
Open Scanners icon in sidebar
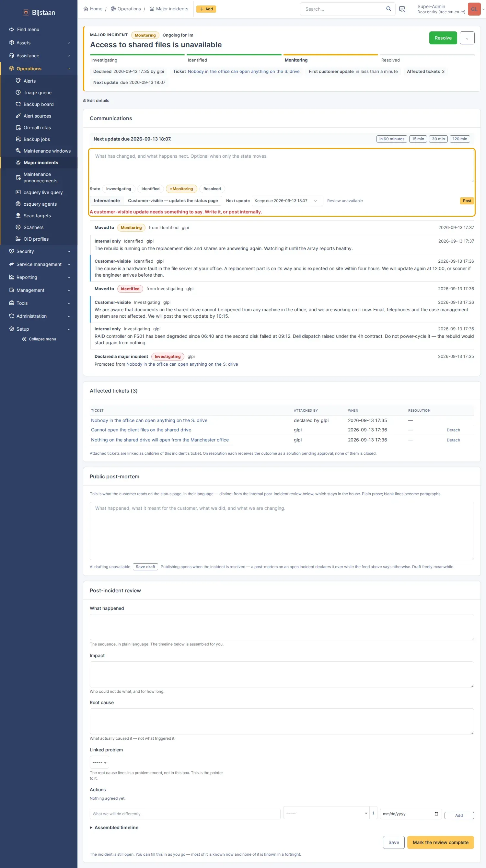click(x=18, y=227)
